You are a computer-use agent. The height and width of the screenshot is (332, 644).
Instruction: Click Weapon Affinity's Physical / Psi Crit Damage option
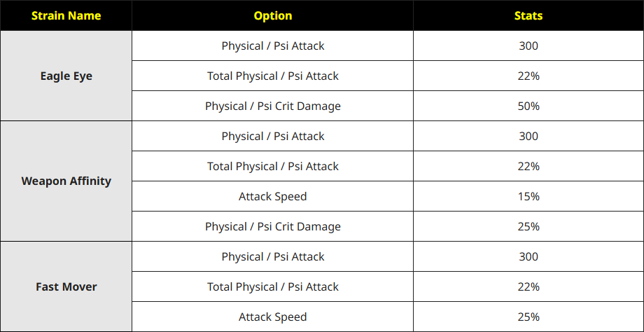(273, 226)
